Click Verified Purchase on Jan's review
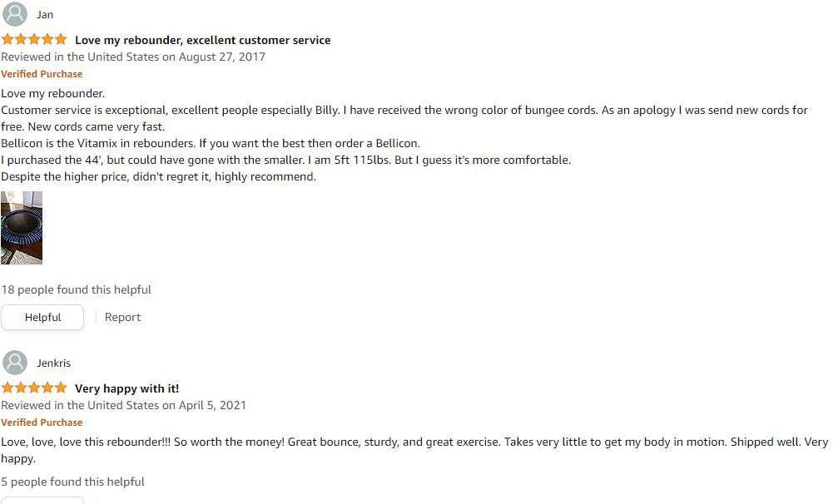 coord(42,74)
